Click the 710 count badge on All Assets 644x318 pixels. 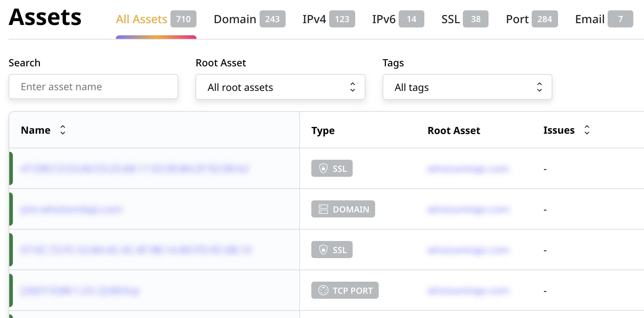(183, 19)
